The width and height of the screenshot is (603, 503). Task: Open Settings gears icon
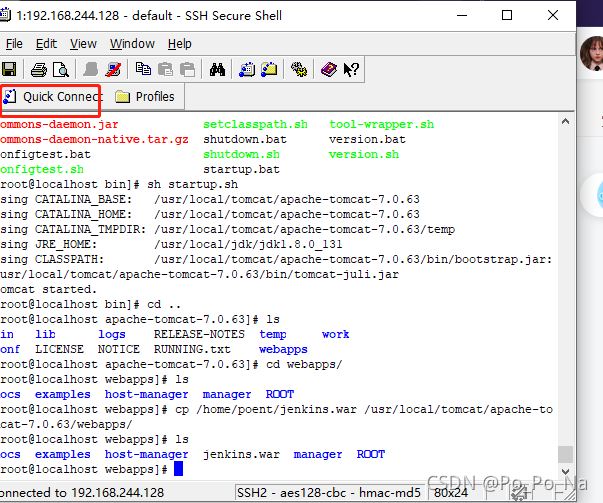(299, 70)
